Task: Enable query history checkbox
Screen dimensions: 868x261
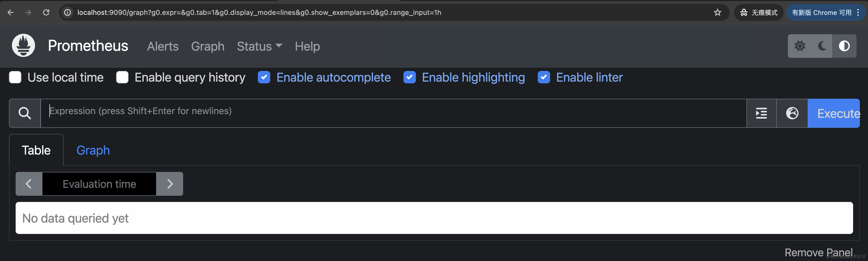Action: [x=122, y=77]
